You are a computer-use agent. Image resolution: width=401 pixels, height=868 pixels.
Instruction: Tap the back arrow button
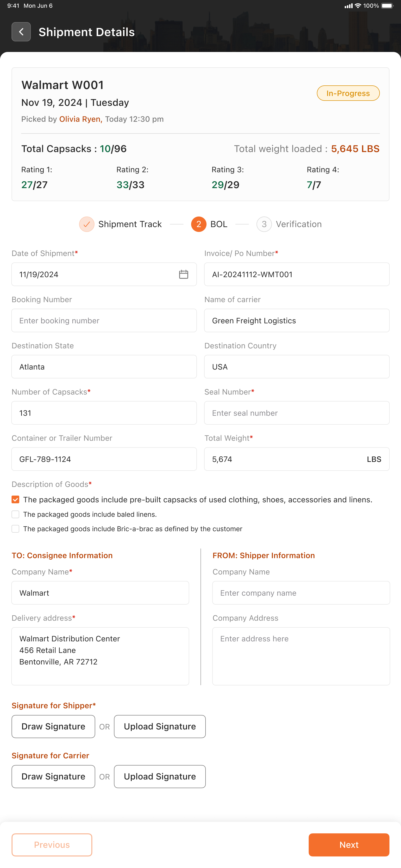21,32
